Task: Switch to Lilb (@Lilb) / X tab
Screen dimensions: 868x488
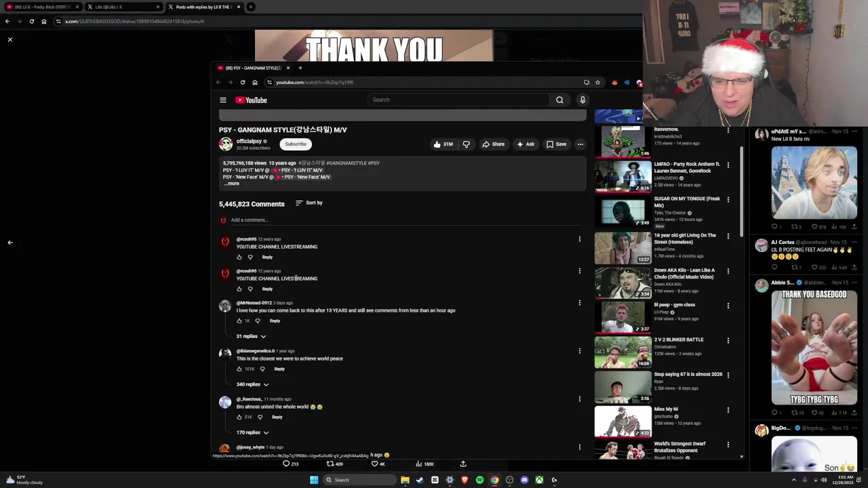Action: pyautogui.click(x=123, y=7)
